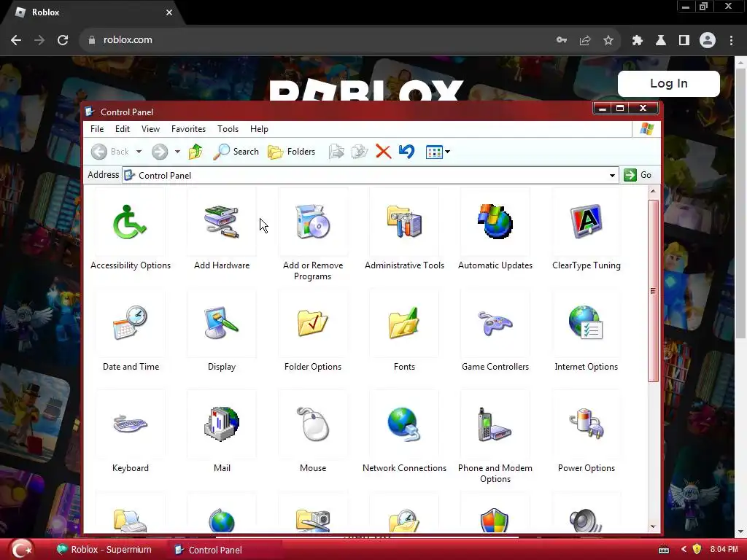Open the Help menu

[259, 129]
